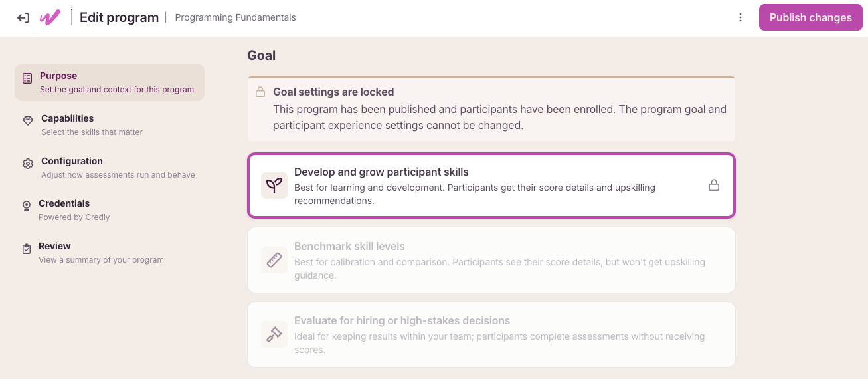Click the gavel icon for hiring evaluation
Screen dimensions: 868x379
pos(274,334)
